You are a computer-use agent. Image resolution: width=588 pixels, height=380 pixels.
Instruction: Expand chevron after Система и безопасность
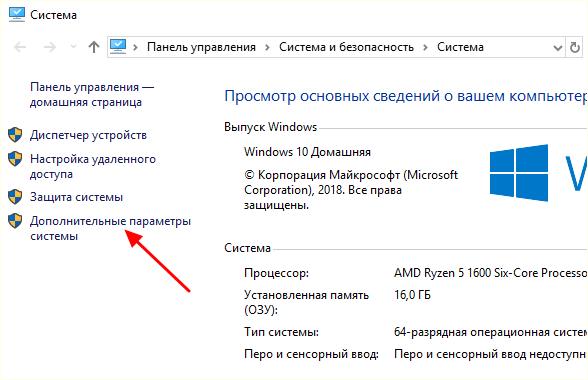pos(425,47)
